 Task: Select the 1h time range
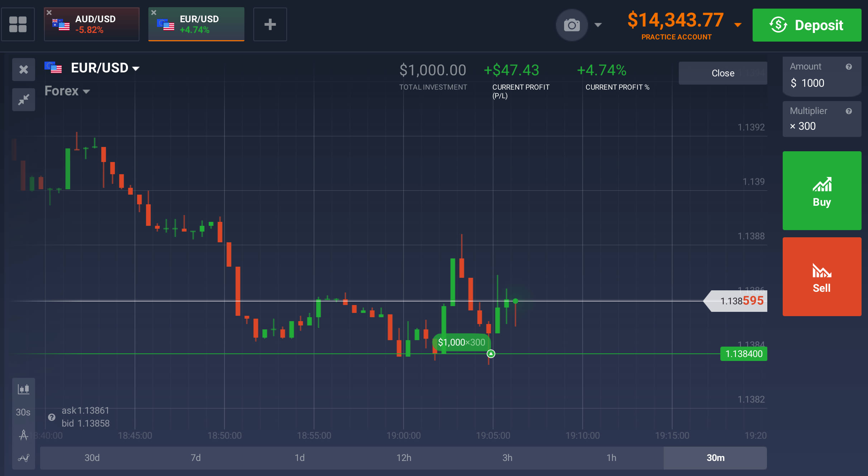(611, 458)
